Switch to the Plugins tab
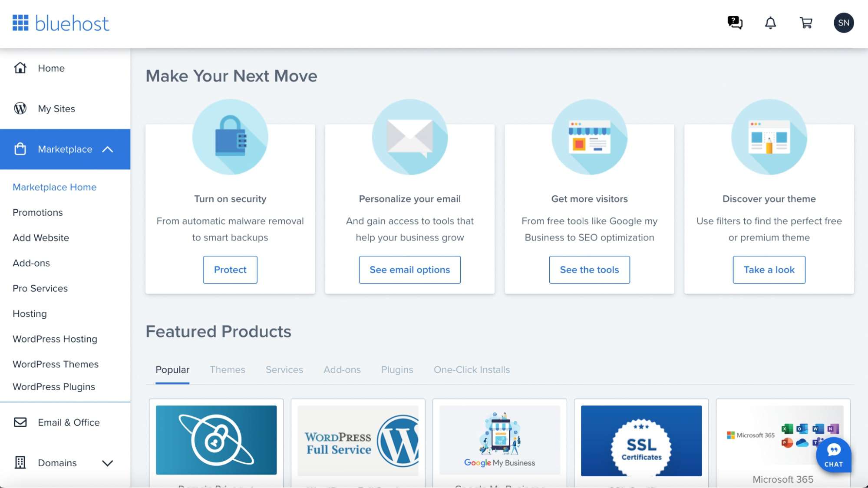 click(x=397, y=369)
